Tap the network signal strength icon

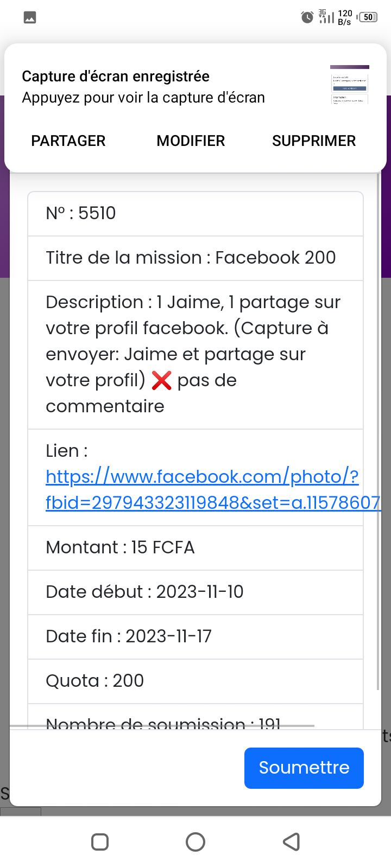[326, 17]
